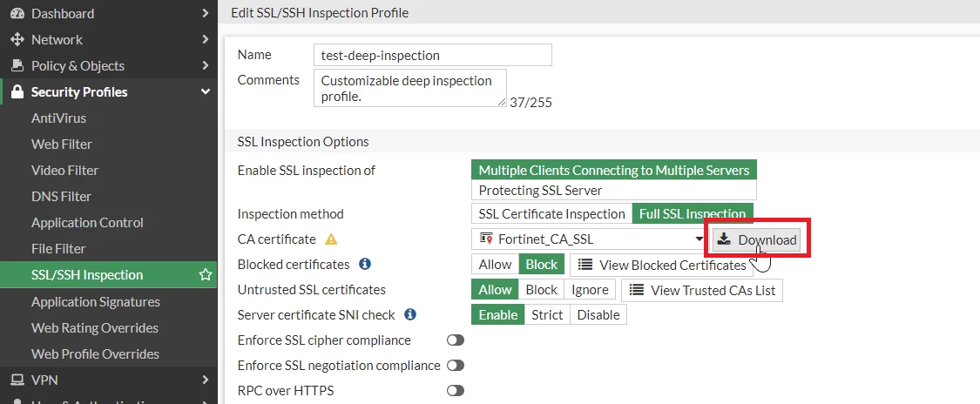Click info icon beside Blocked certificates
Image resolution: width=980 pixels, height=404 pixels.
click(365, 264)
